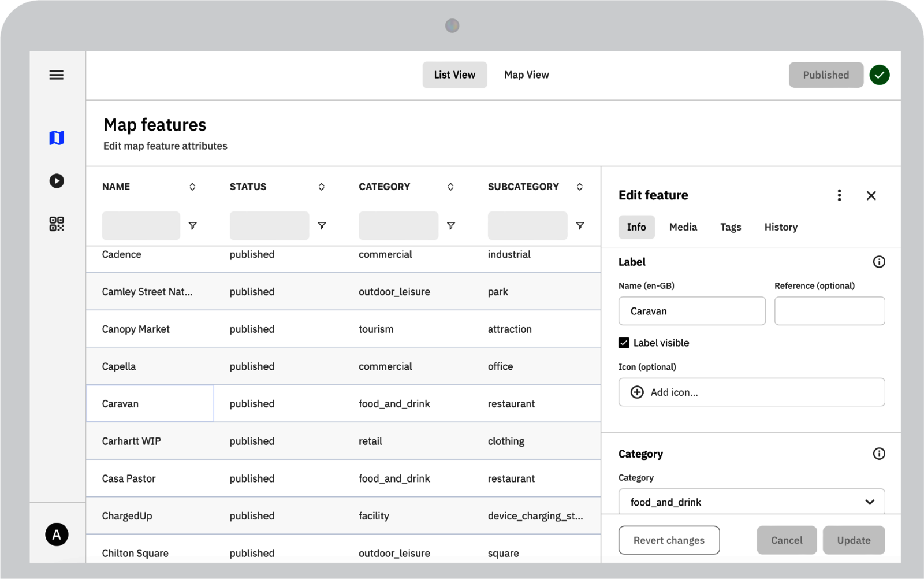Show info about the Category section
Screen dimensions: 924x579
click(879, 454)
